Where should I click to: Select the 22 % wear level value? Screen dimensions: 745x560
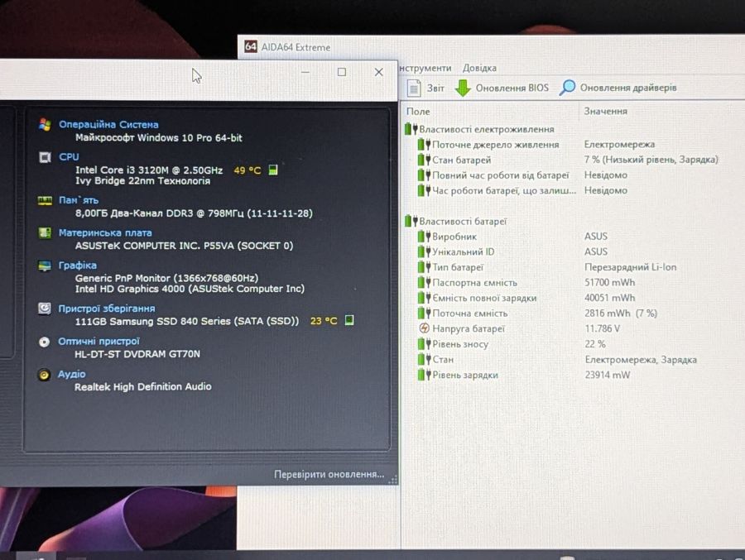click(x=595, y=344)
